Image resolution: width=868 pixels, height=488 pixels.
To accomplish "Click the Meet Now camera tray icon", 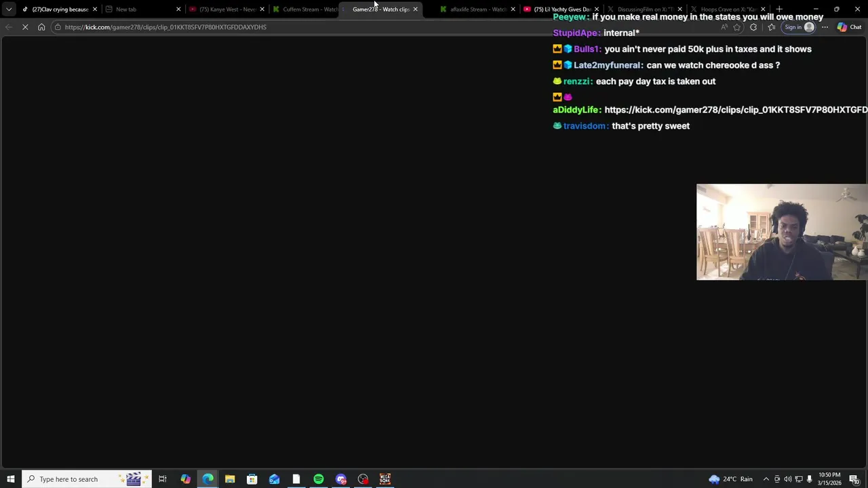I will pos(777,479).
